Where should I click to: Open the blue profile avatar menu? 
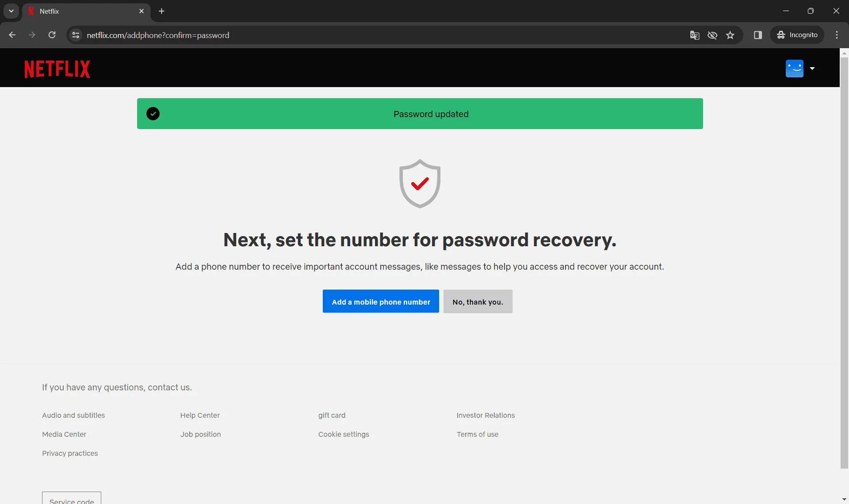[794, 69]
